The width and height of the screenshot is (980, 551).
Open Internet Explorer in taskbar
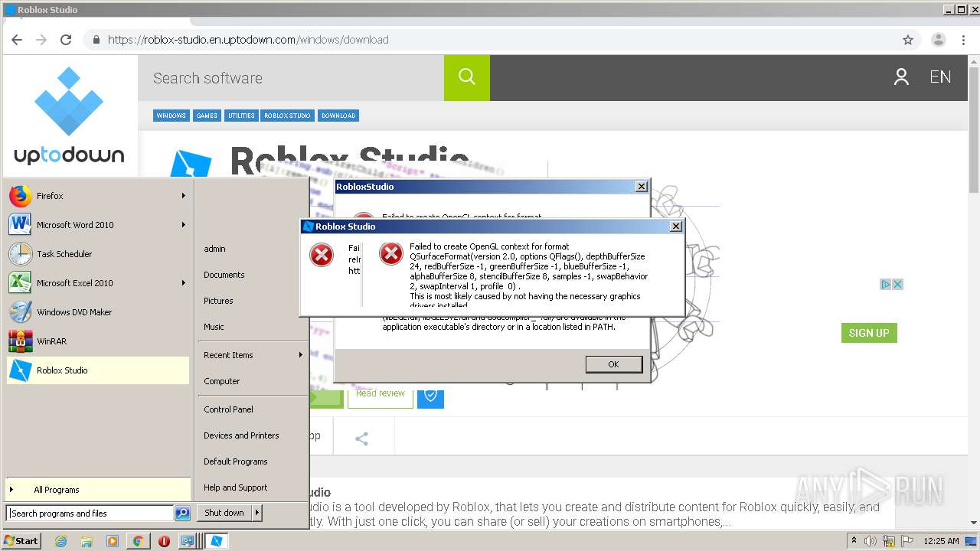coord(61,541)
